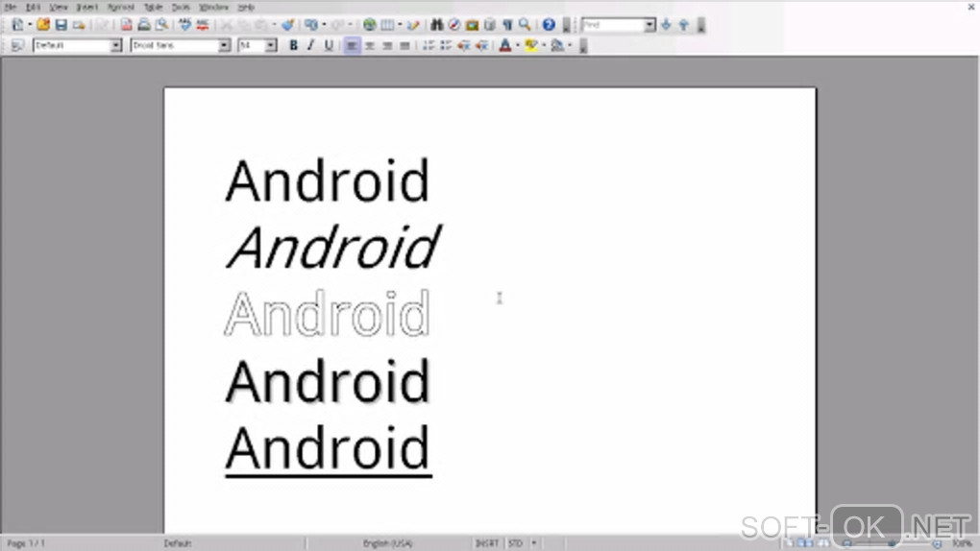Select Justified alignment
This screenshot has width=980, height=551.
[x=404, y=46]
